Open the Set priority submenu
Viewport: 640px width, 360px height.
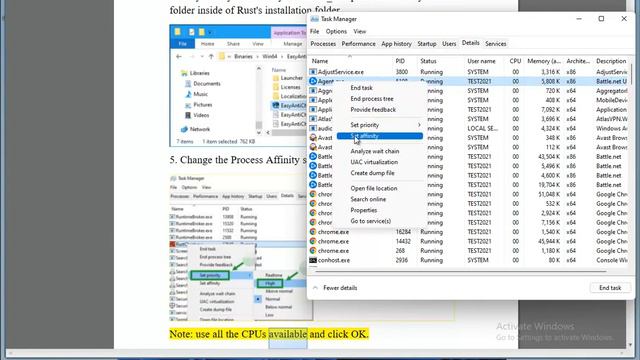coord(380,125)
